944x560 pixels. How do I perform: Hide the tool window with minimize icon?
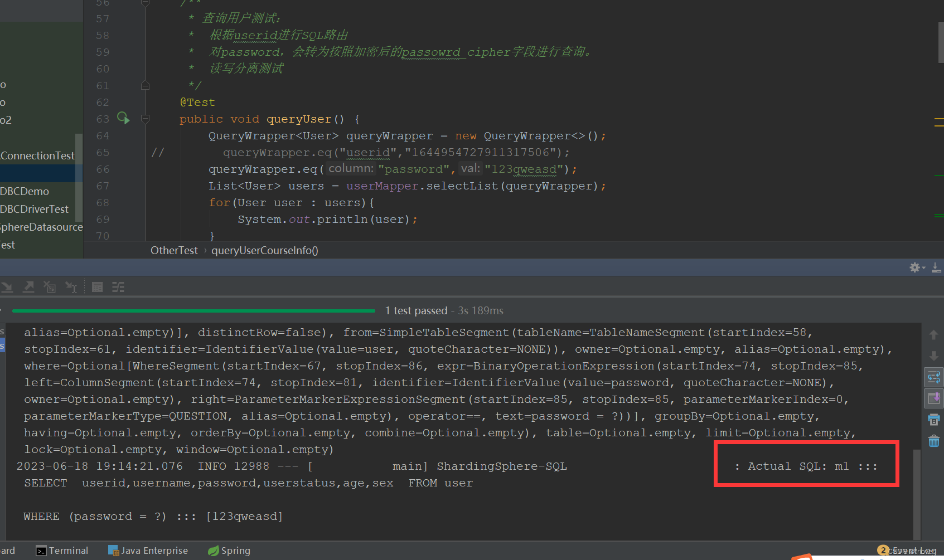click(x=937, y=267)
